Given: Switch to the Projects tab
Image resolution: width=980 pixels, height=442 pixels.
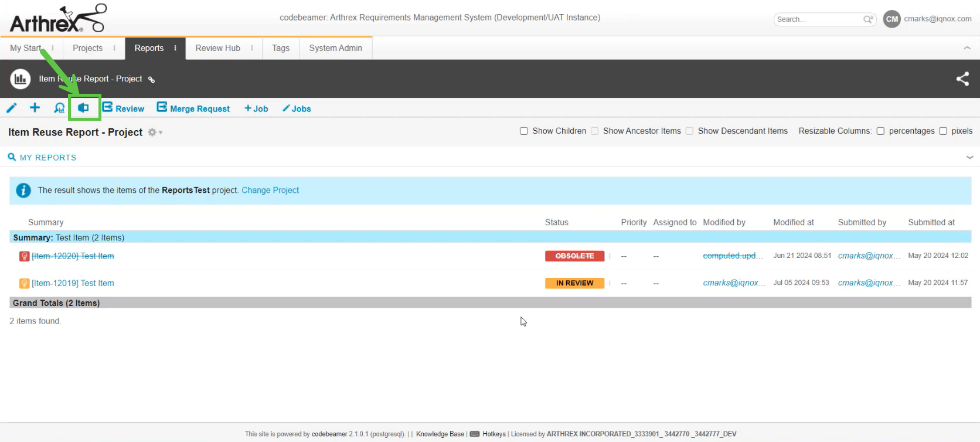Looking at the screenshot, I should click(87, 48).
